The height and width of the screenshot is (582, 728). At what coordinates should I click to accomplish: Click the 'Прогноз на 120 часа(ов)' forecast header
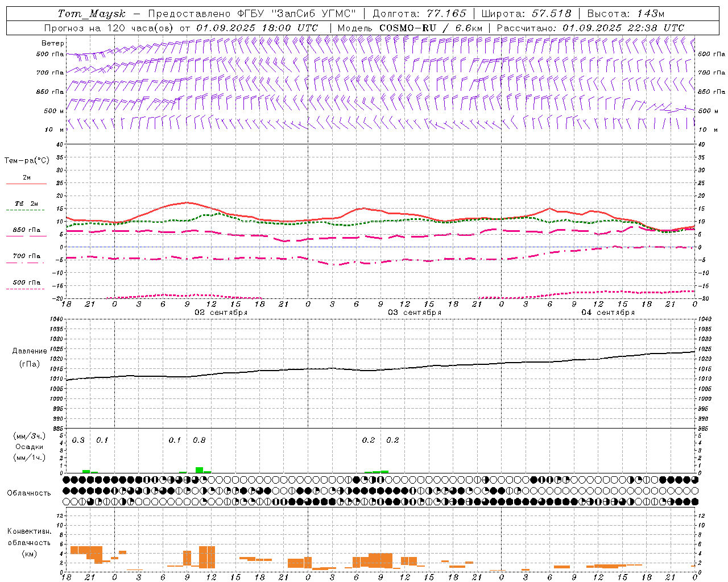click(x=109, y=28)
